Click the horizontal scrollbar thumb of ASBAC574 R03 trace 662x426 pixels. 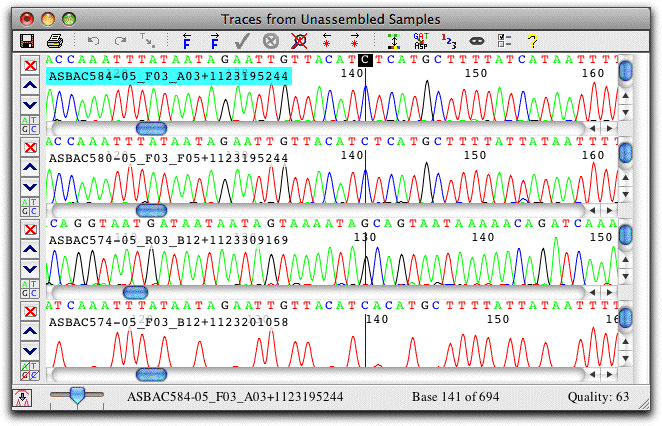(135, 292)
